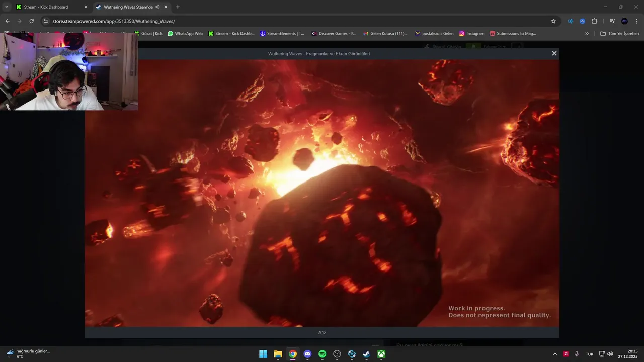Image resolution: width=644 pixels, height=362 pixels.
Task: Open the postale.io :: Gelen bookmark
Action: point(434,34)
